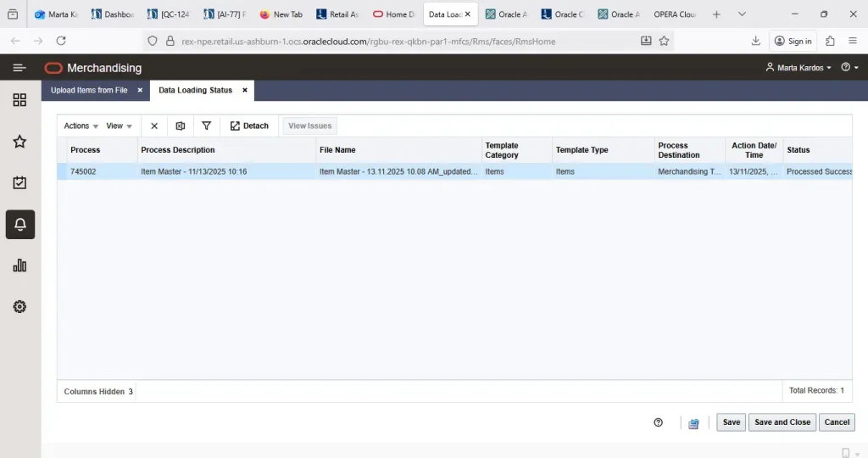Open the Tasks icon in sidebar
The height and width of the screenshot is (458, 868).
click(19, 183)
